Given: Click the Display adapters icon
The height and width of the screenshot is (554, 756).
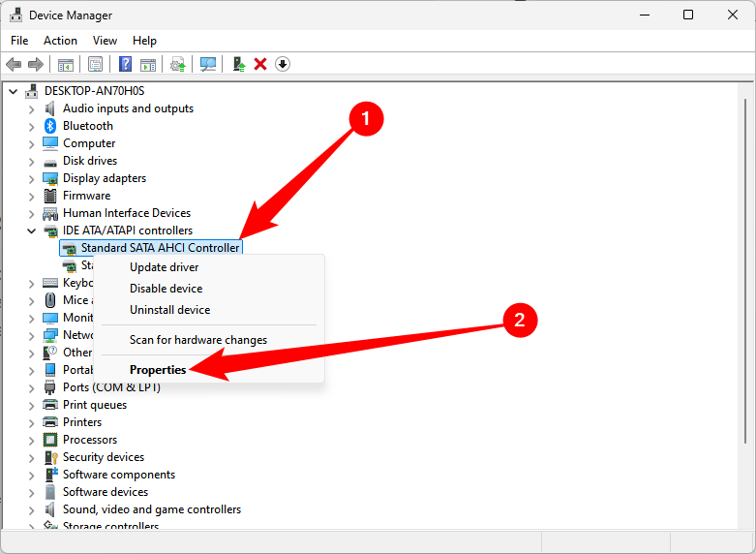Looking at the screenshot, I should point(50,178).
